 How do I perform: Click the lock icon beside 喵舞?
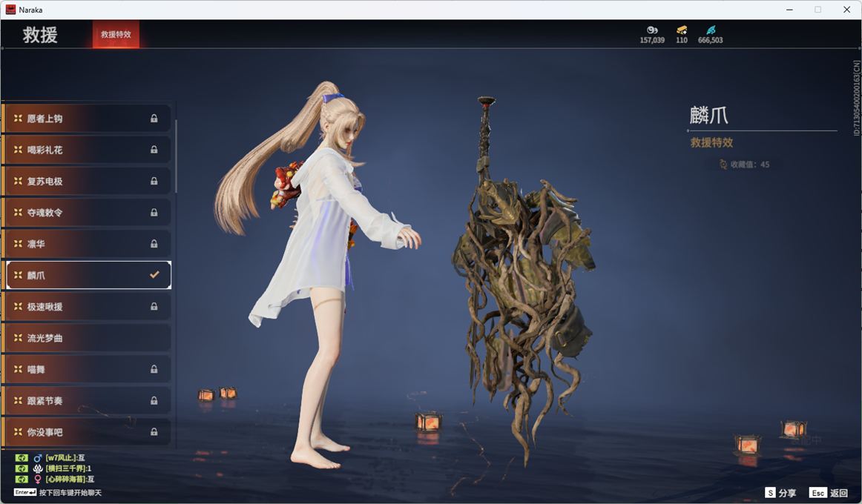(154, 369)
